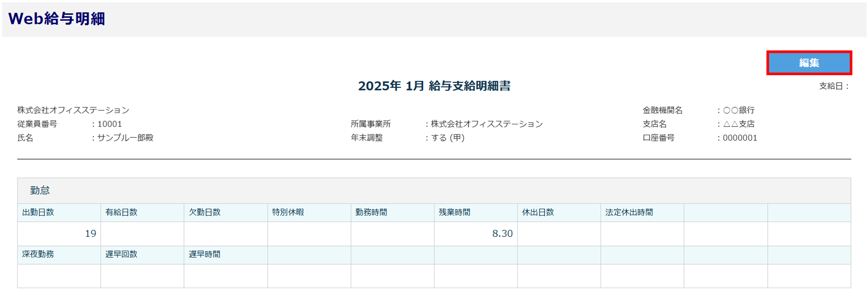Click the 深夜勤務 column header
The width and height of the screenshot is (868, 299).
coord(38,254)
